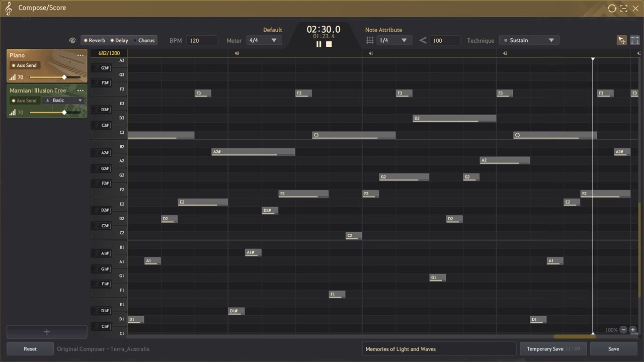Click the Original Composer - Terra_Australis text

[103, 349]
